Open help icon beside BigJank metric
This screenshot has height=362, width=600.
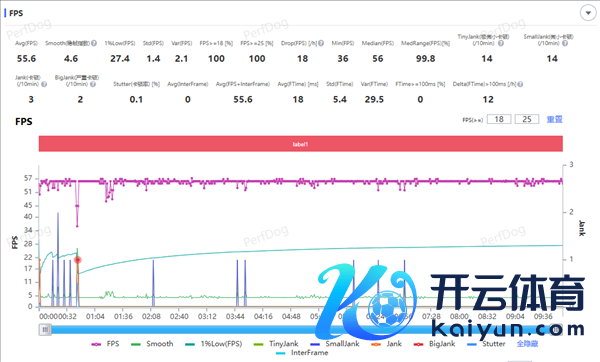93,84
